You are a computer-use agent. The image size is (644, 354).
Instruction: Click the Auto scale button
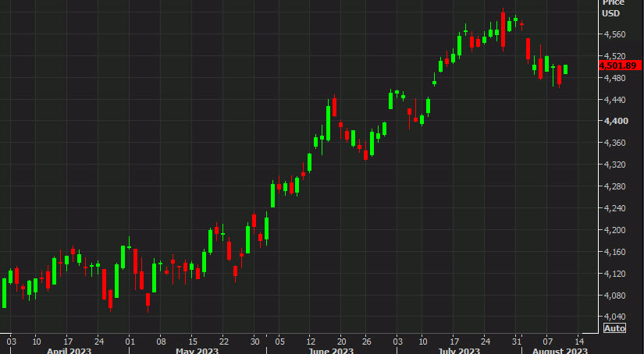point(615,328)
